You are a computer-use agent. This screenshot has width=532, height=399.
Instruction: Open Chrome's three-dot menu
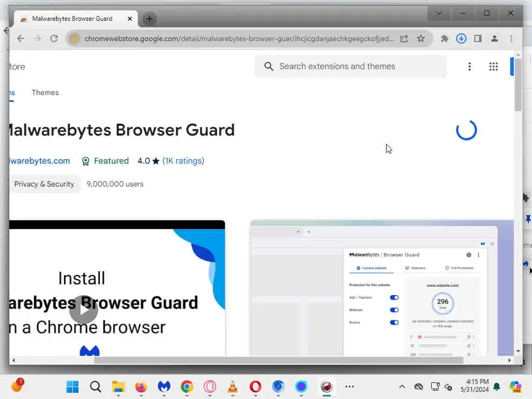pyautogui.click(x=511, y=38)
